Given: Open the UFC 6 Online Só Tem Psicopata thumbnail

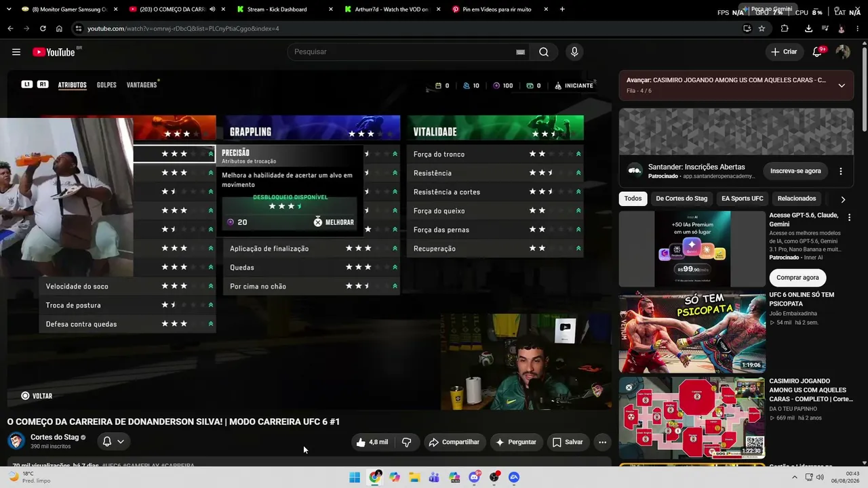Looking at the screenshot, I should pos(692,333).
